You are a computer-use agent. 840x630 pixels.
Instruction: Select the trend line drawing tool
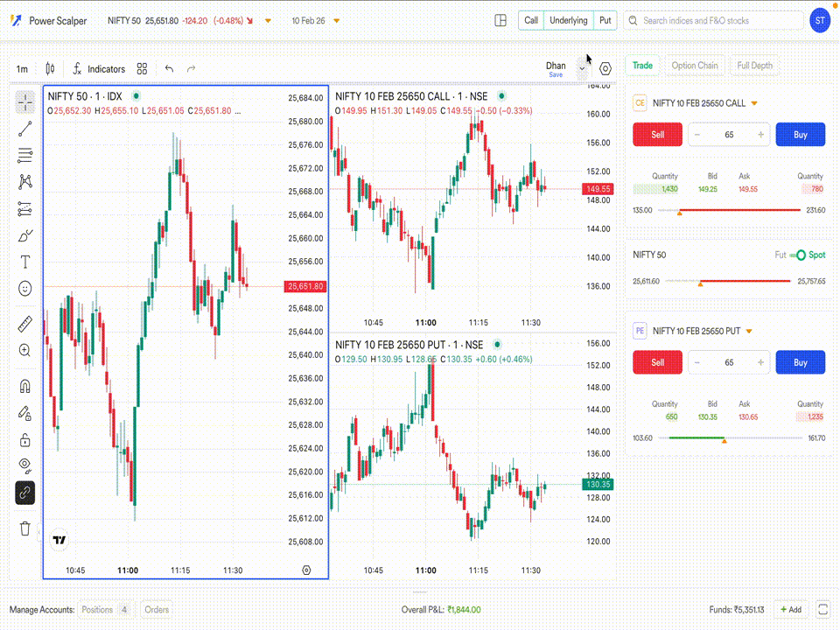pos(25,129)
